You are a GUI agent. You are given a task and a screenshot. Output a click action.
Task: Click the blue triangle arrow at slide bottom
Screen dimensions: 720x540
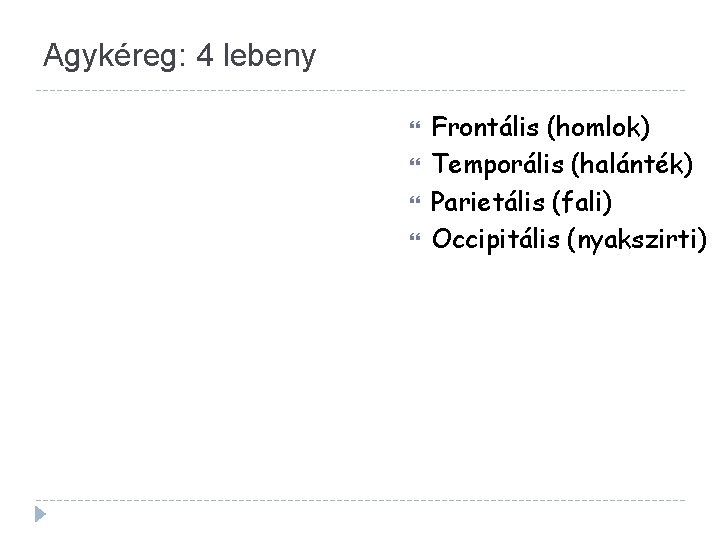[x=40, y=514]
